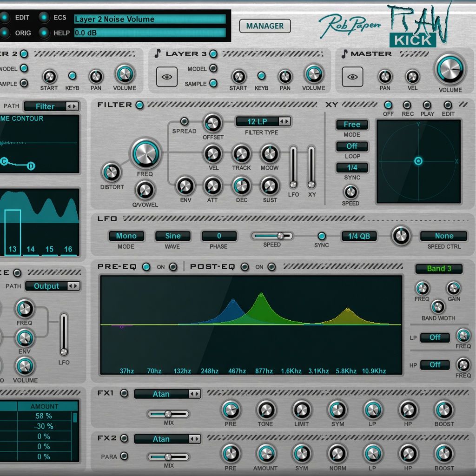Screen dimensions: 476x476
Task: Click the Layer 3 music note icon
Action: coord(157,53)
